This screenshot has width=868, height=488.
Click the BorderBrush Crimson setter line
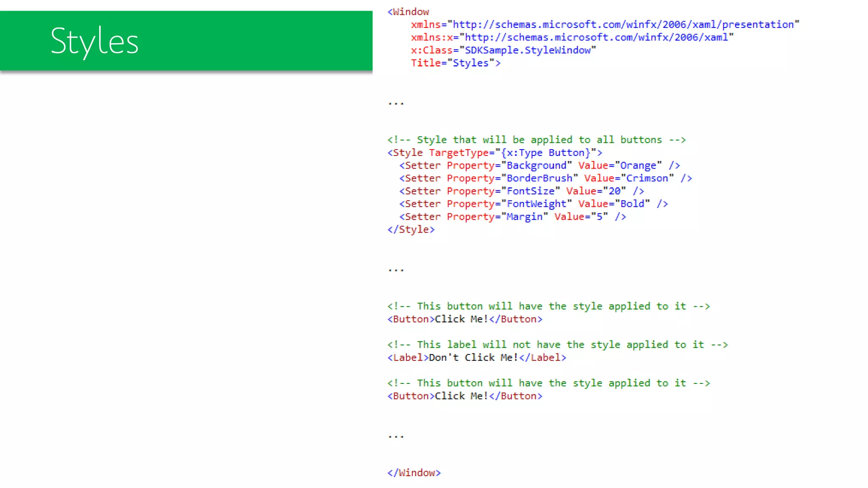pos(545,178)
